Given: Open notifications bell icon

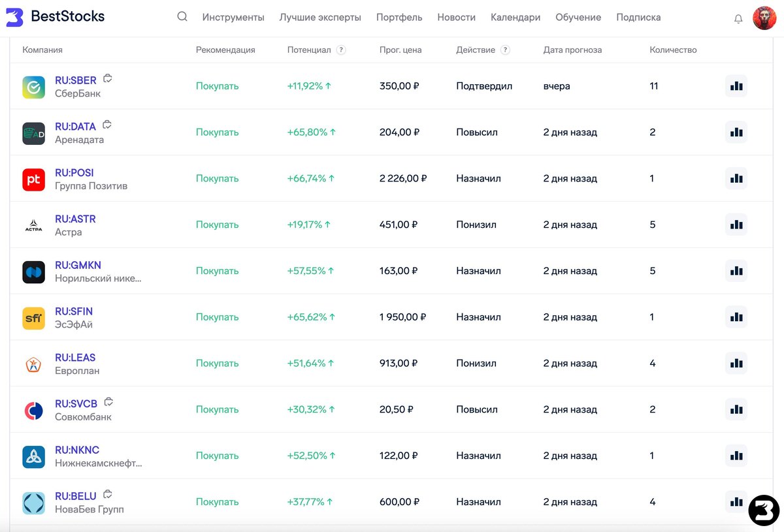Looking at the screenshot, I should click(738, 19).
